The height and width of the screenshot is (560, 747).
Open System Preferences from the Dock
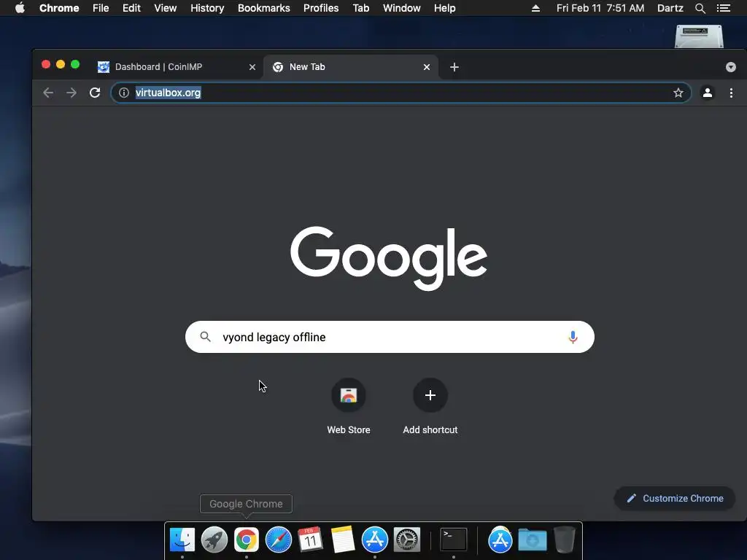click(x=407, y=540)
